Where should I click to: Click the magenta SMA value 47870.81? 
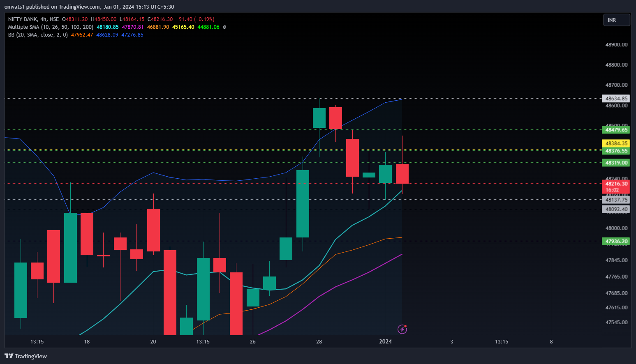(x=133, y=27)
